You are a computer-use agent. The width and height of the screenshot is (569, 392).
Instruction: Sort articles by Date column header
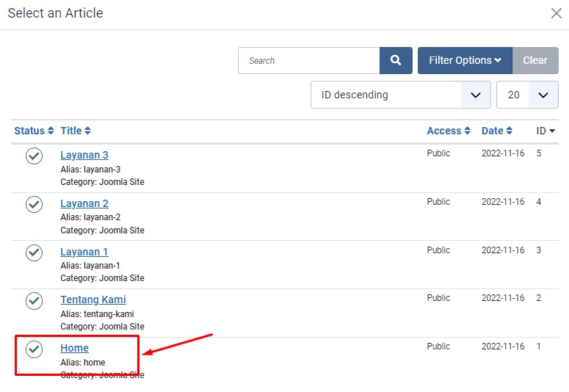[497, 131]
